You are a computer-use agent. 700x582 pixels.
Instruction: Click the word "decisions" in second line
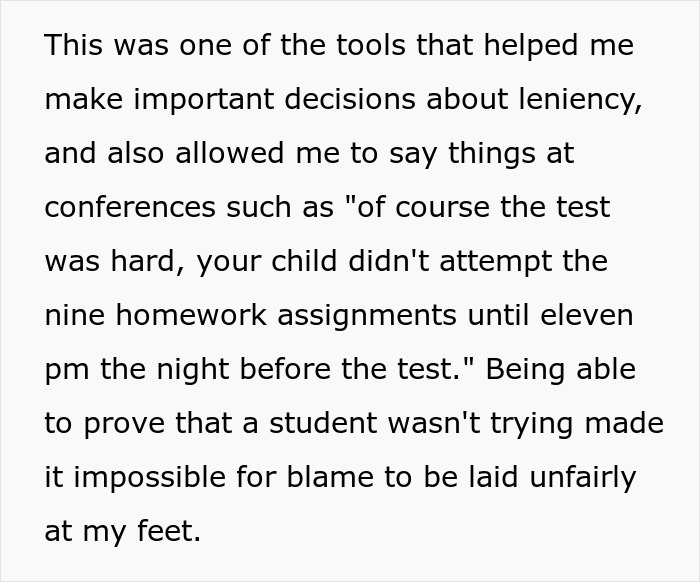pos(350,99)
